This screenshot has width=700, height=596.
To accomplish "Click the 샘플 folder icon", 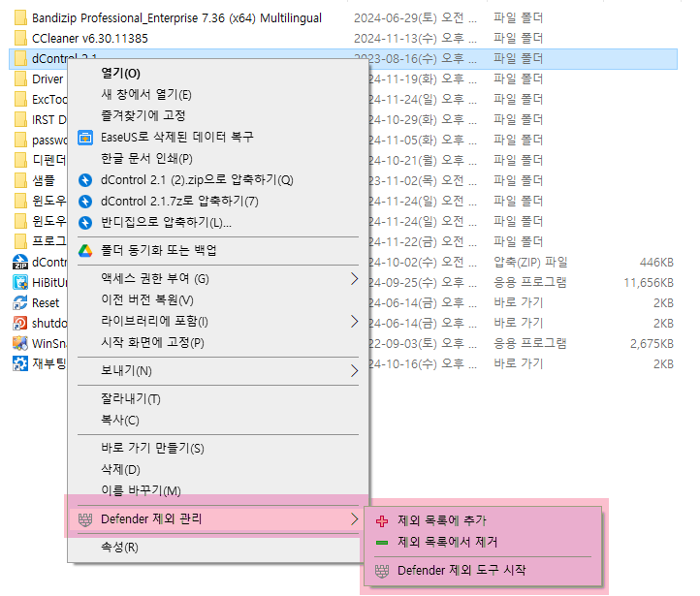I will coord(20,180).
